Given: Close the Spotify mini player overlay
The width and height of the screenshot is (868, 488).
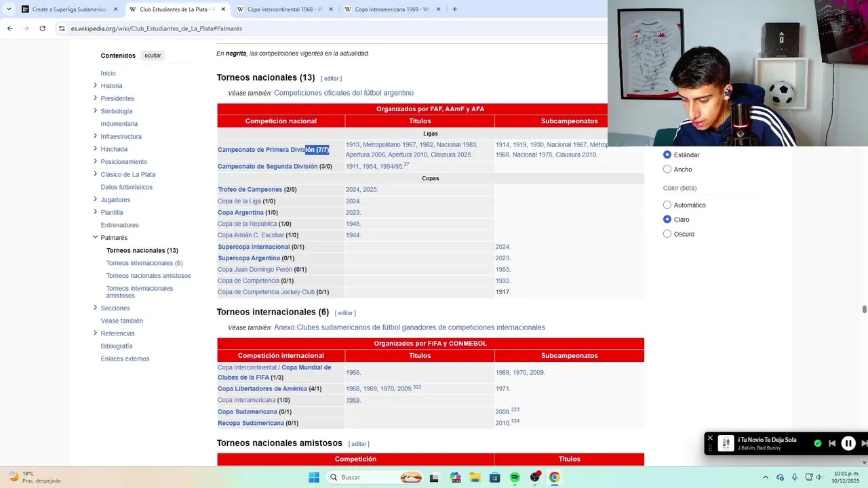Looking at the screenshot, I should pyautogui.click(x=710, y=438).
